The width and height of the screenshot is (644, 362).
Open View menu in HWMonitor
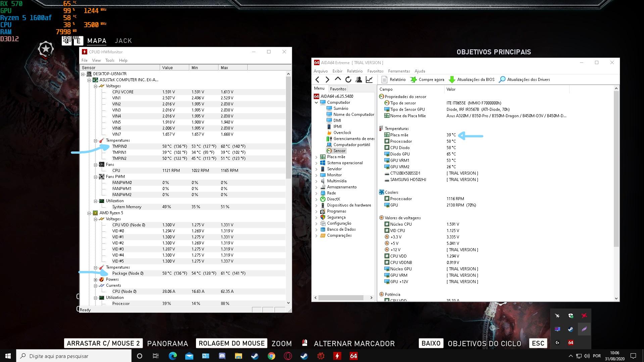coord(96,60)
